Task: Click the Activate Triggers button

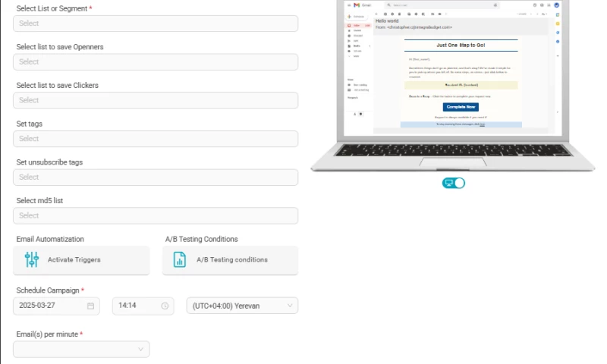Action: [81, 260]
